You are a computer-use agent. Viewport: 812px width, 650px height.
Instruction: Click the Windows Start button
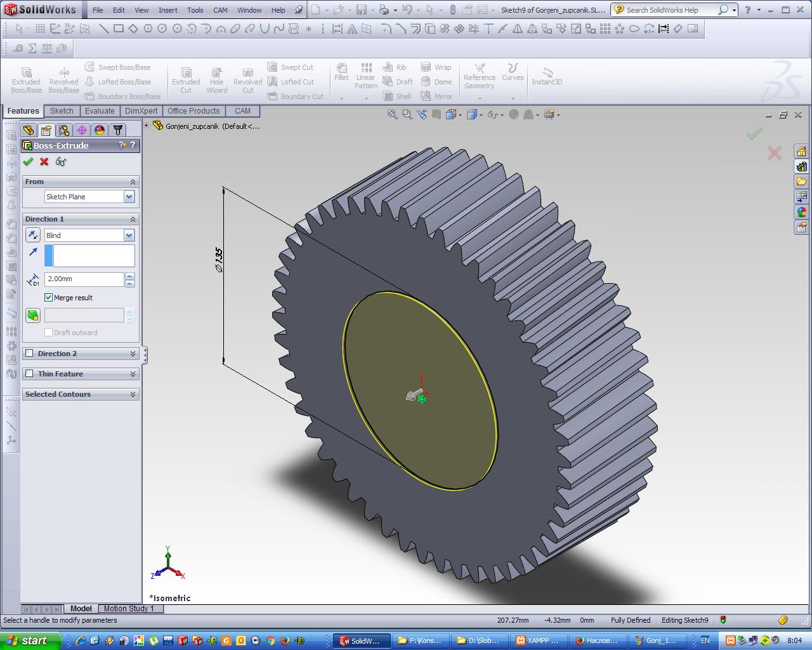coord(30,640)
